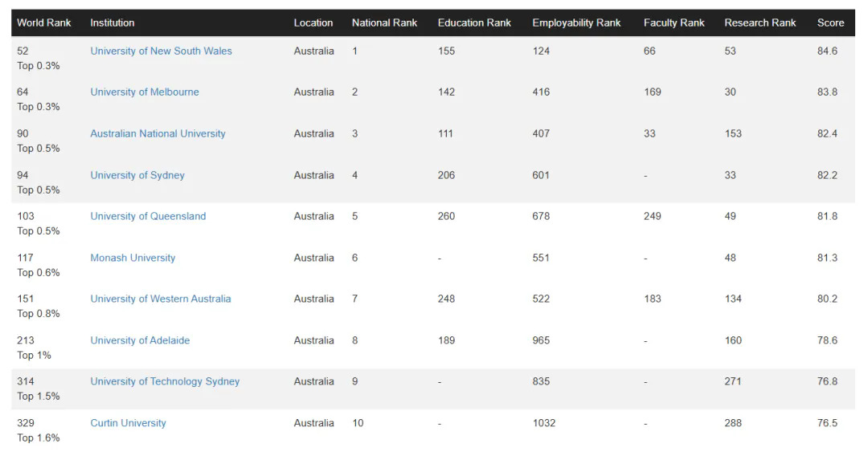868x452 pixels.
Task: Open the University of Sydney page
Action: (x=137, y=175)
